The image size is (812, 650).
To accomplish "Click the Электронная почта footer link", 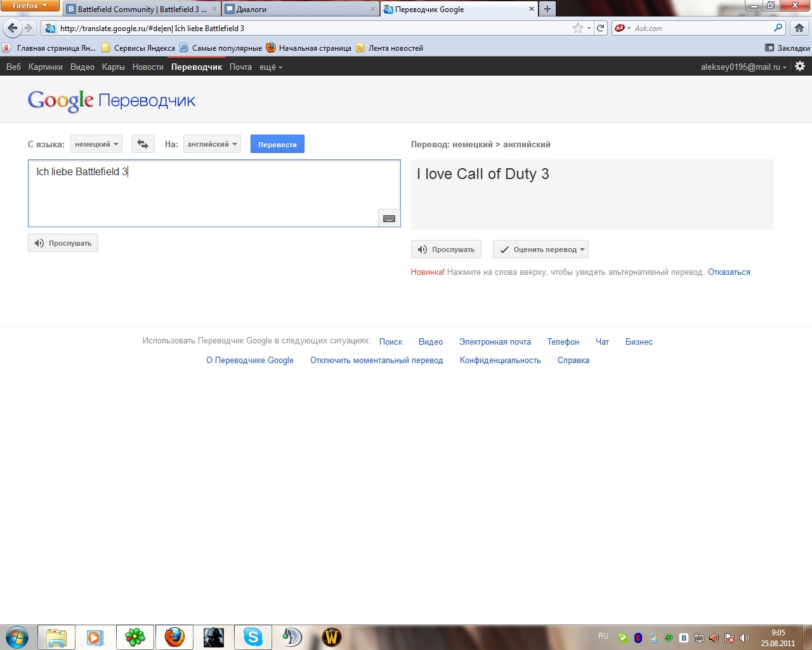I will coord(495,342).
